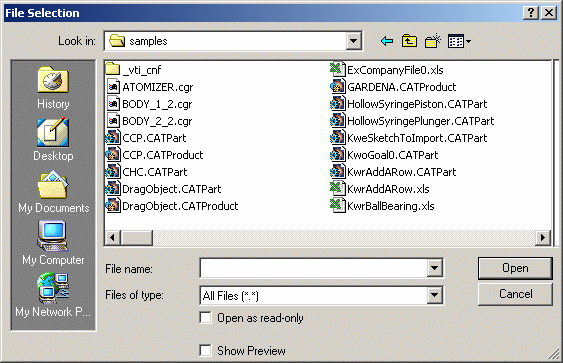Click the Help question mark button
563x363 pixels.
tap(531, 13)
